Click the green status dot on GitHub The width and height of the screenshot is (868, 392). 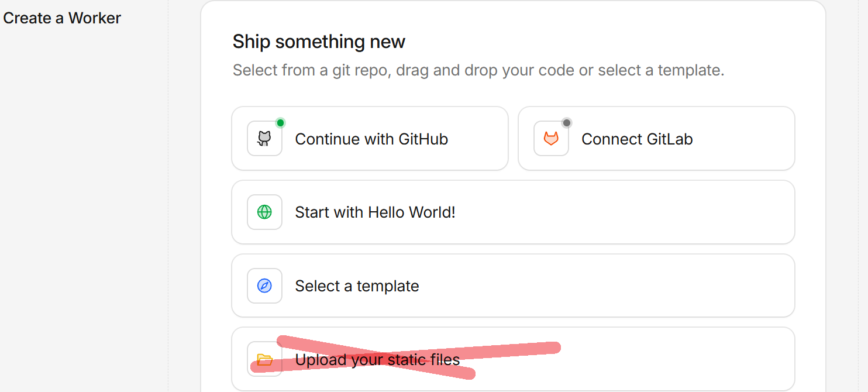pos(280,123)
